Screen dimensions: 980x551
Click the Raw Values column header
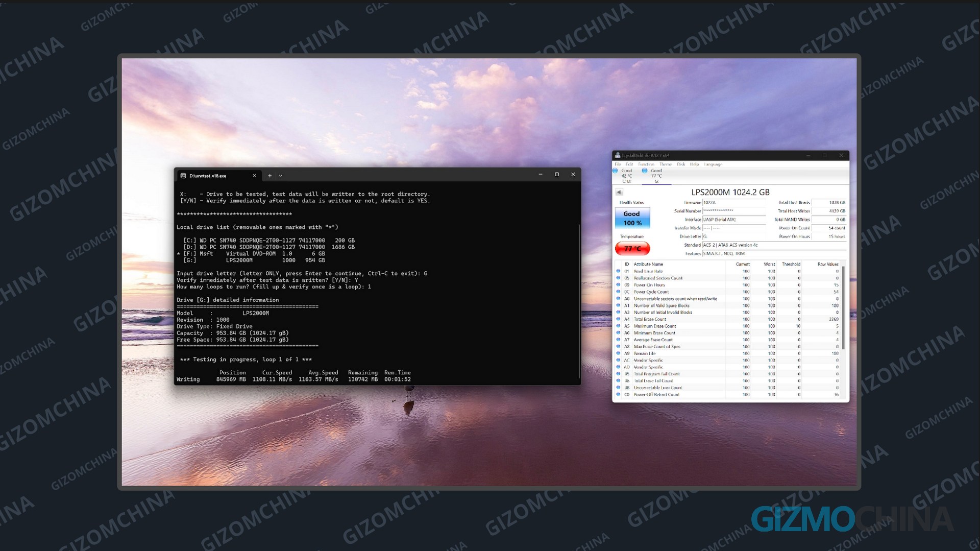(828, 265)
